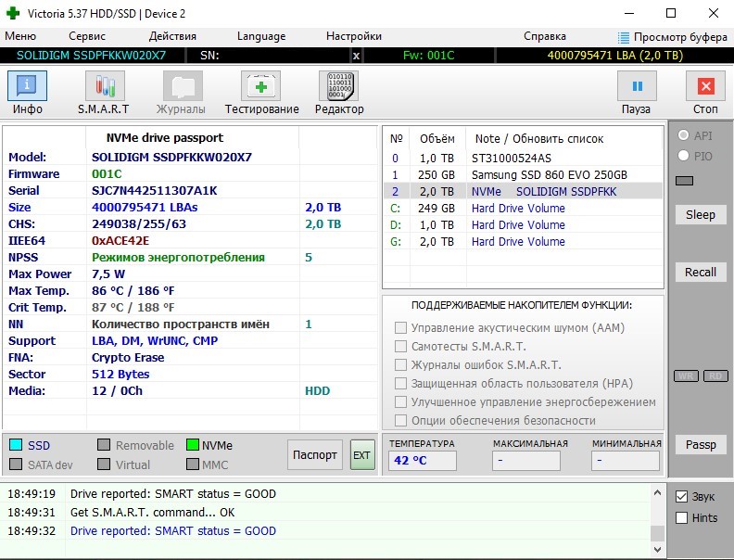Open the Действия menu
Viewport: 734px width, 560px height.
pyautogui.click(x=172, y=36)
